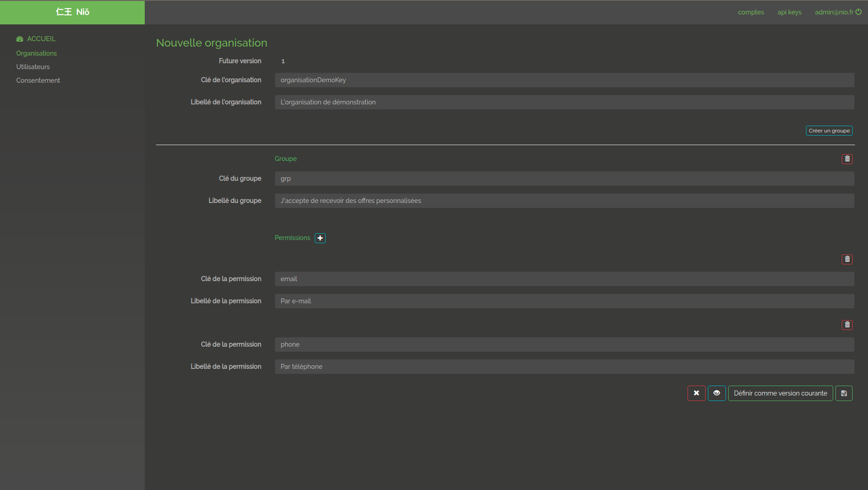
Task: Log out using the power icon
Action: [x=859, y=12]
